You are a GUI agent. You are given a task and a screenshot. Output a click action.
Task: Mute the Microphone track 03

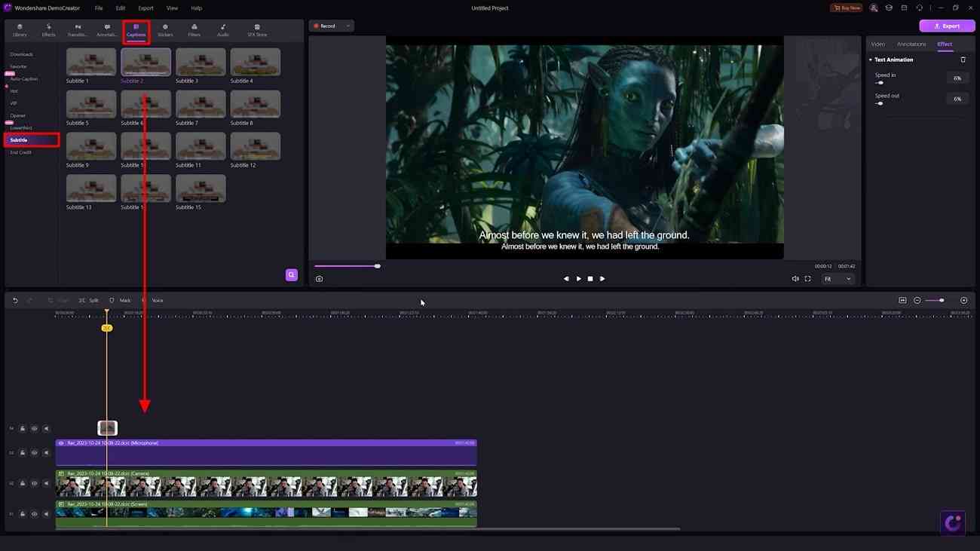pos(46,453)
